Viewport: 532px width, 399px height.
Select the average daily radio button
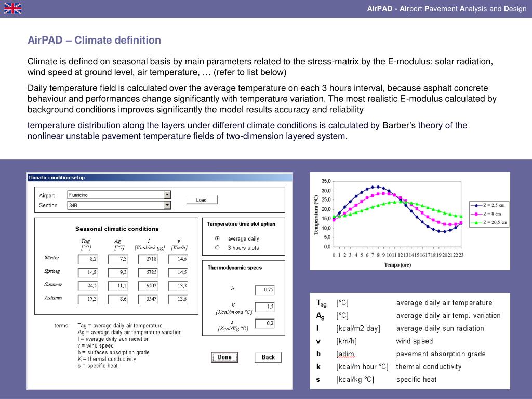(x=218, y=238)
